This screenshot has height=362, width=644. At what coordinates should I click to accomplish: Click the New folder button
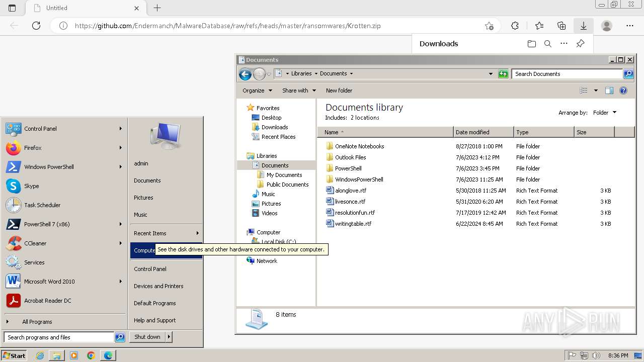pos(339,90)
